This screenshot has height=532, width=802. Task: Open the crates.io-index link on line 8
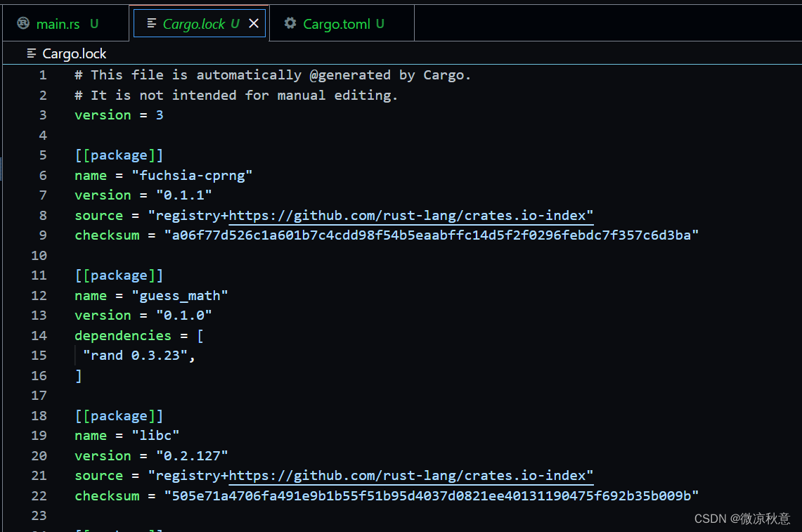coord(411,215)
